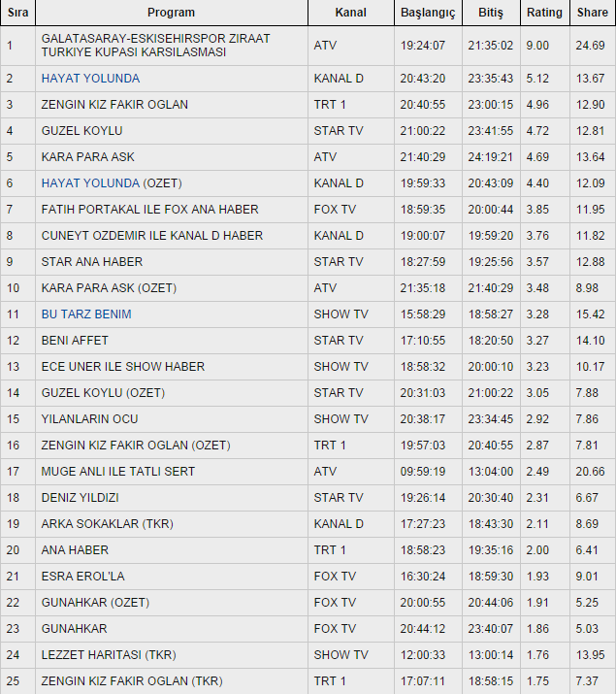
Task: Select the KARA PARA ASK cell in row 5
Action: point(172,157)
